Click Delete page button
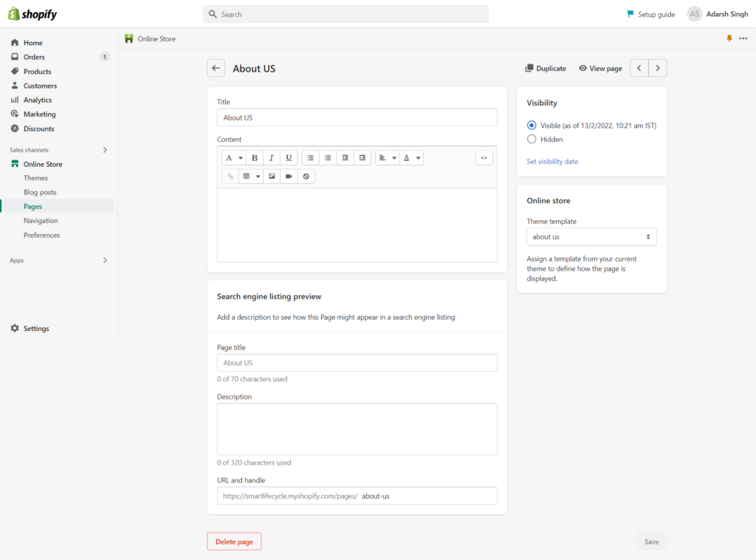The height and width of the screenshot is (560, 756). point(234,542)
